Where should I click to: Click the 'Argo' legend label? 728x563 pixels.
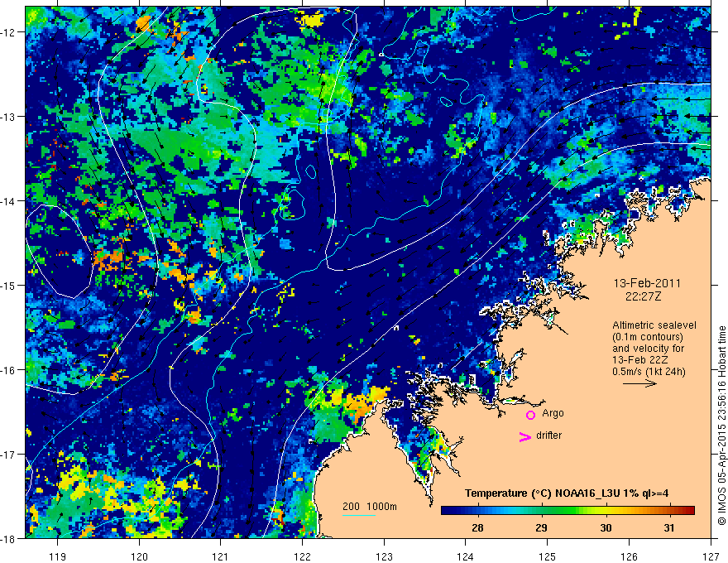(553, 413)
